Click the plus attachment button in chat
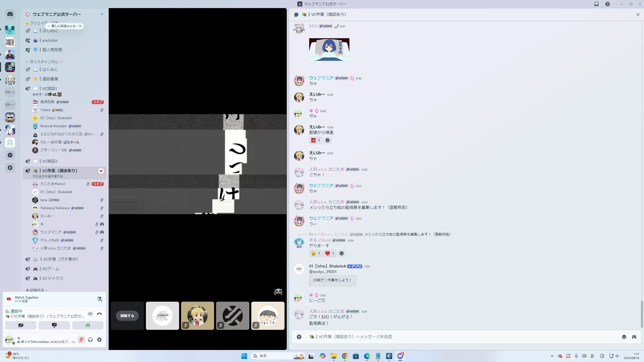Screen dimensions: 644x362 (299, 337)
